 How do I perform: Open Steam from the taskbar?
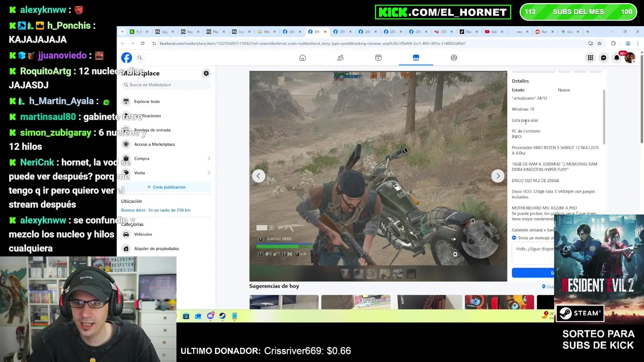coord(222,316)
